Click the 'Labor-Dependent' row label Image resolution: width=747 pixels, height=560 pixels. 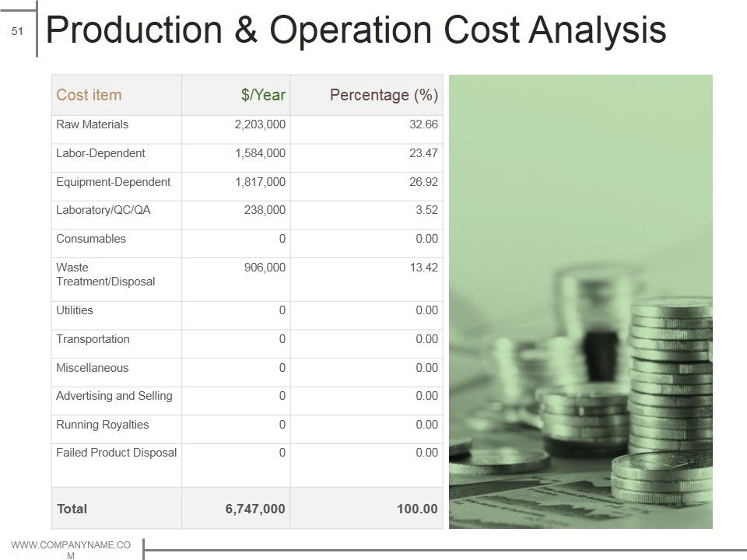tap(100, 153)
